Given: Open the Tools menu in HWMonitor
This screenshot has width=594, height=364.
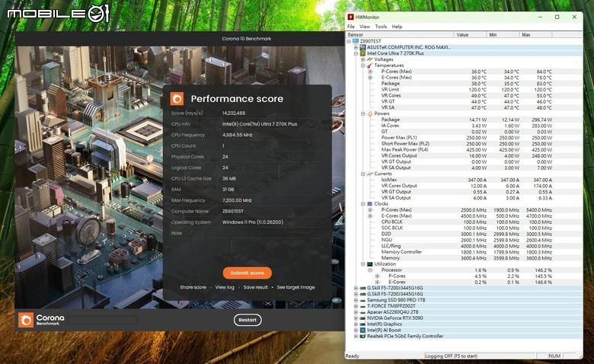Looking at the screenshot, I should pos(381,27).
